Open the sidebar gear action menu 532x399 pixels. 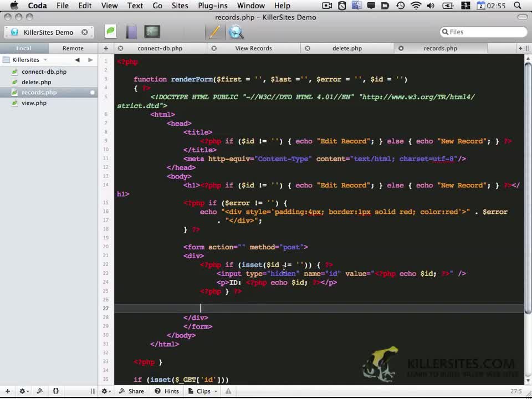(x=24, y=391)
